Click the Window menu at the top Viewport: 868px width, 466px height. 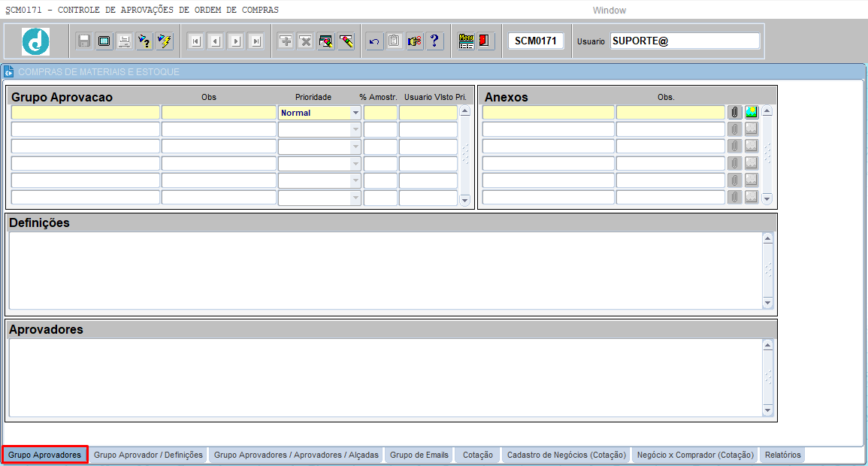click(x=609, y=11)
